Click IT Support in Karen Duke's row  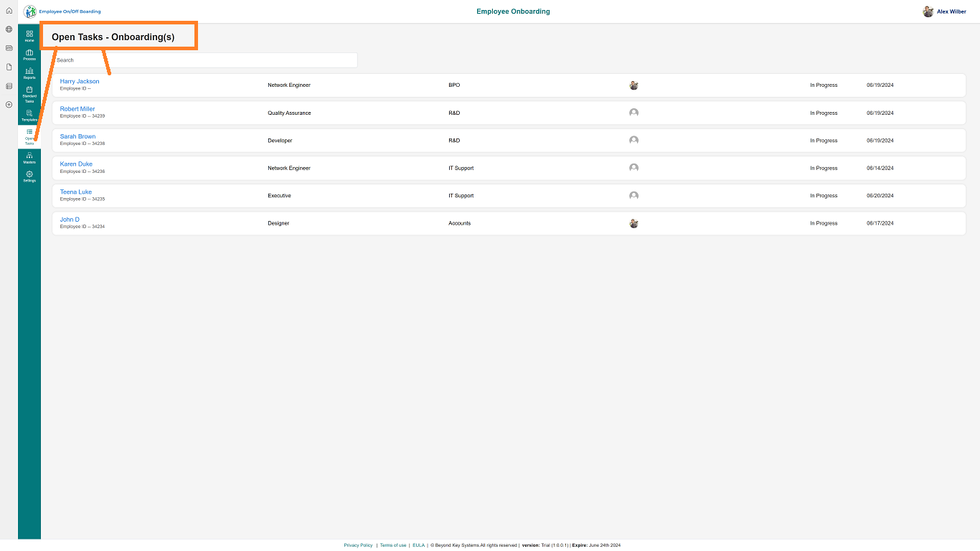[x=461, y=168]
